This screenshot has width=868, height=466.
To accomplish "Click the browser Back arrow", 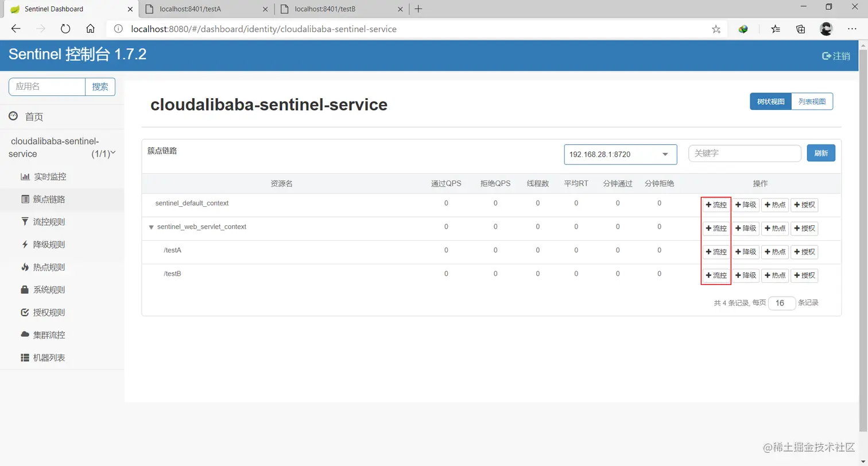I will point(16,29).
